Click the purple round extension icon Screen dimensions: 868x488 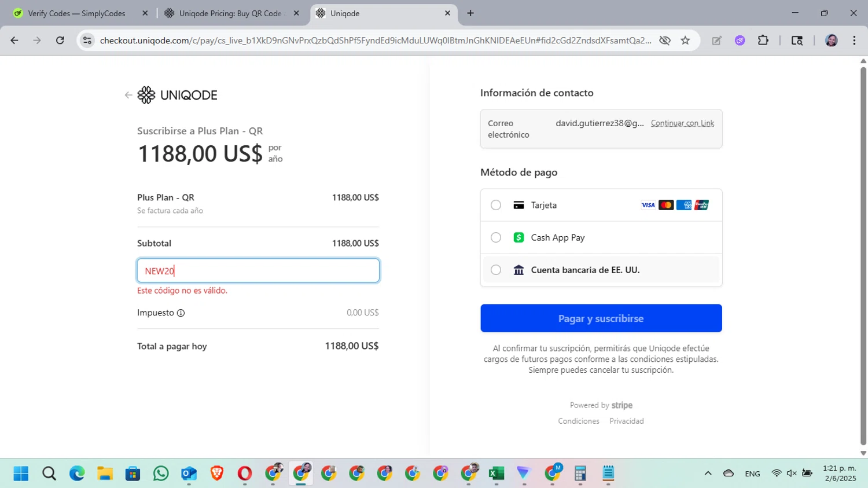pos(740,41)
